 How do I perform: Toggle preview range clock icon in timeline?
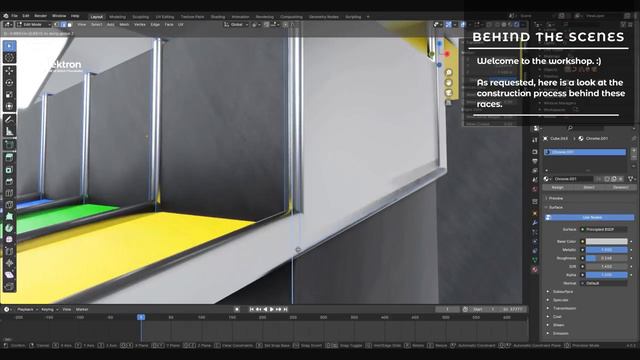click(x=465, y=309)
